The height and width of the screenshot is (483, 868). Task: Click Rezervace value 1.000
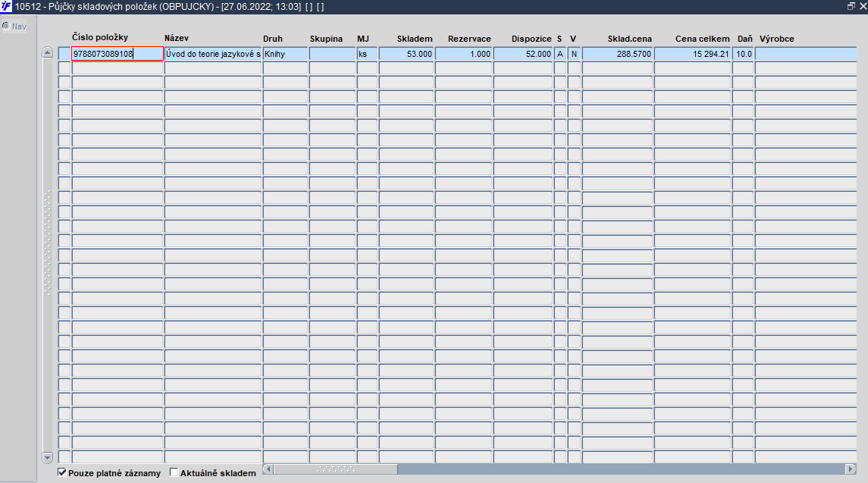coord(464,54)
